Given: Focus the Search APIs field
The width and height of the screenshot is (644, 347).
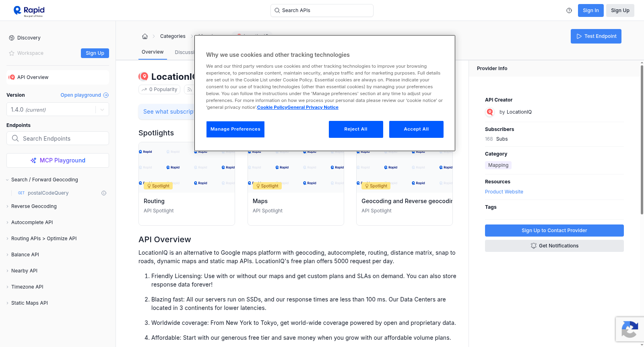Looking at the screenshot, I should (322, 10).
